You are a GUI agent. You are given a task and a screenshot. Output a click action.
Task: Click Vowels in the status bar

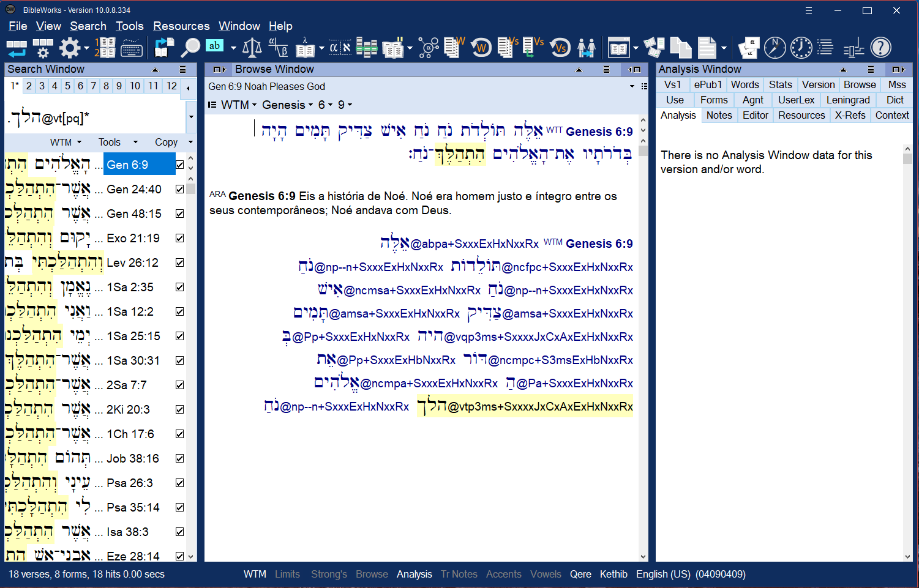click(545, 574)
